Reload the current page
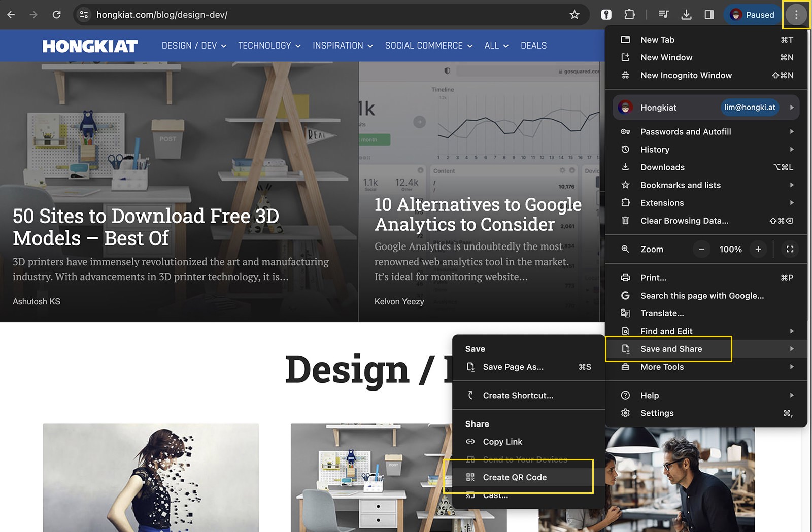 click(x=56, y=15)
